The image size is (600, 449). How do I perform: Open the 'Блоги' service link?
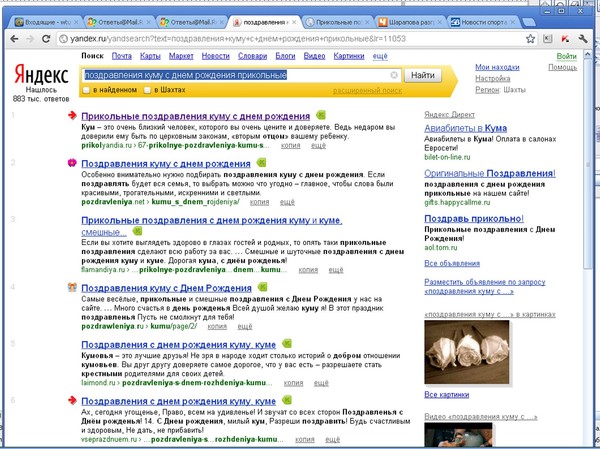pyautogui.click(x=285, y=56)
